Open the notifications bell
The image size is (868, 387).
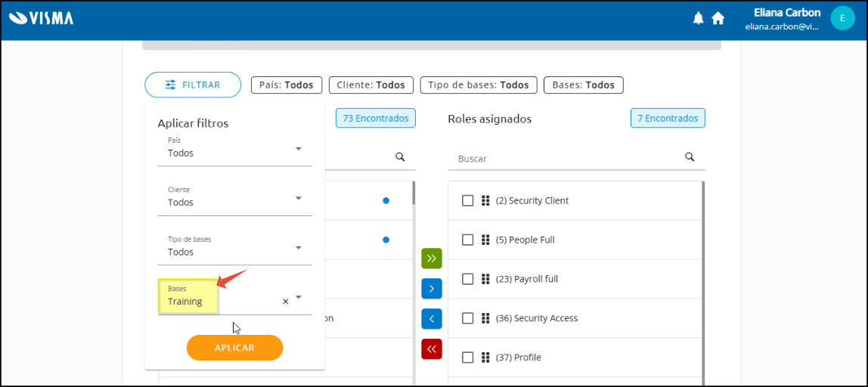(698, 18)
